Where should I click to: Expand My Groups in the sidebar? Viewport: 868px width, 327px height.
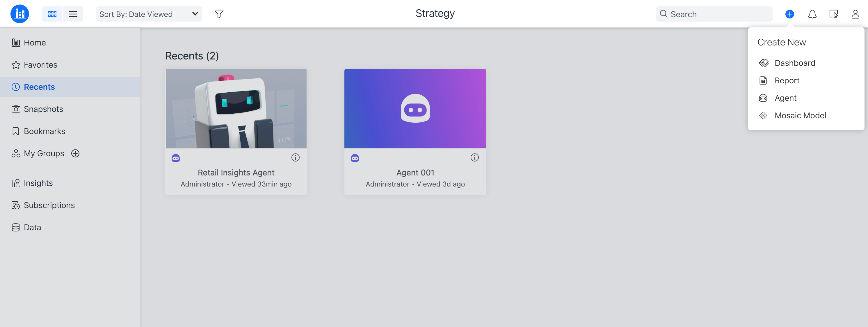coord(43,153)
